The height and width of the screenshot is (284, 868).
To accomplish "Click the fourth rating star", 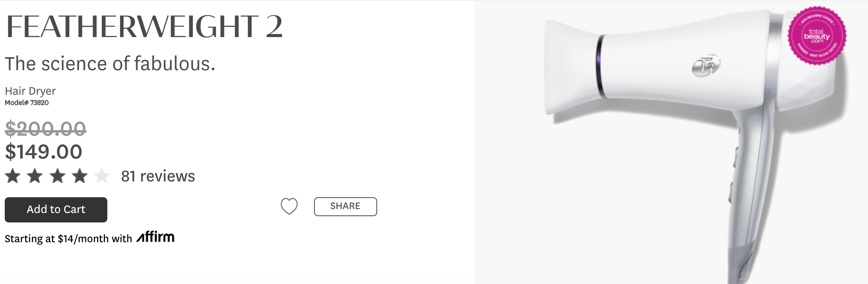I will pos(80,176).
